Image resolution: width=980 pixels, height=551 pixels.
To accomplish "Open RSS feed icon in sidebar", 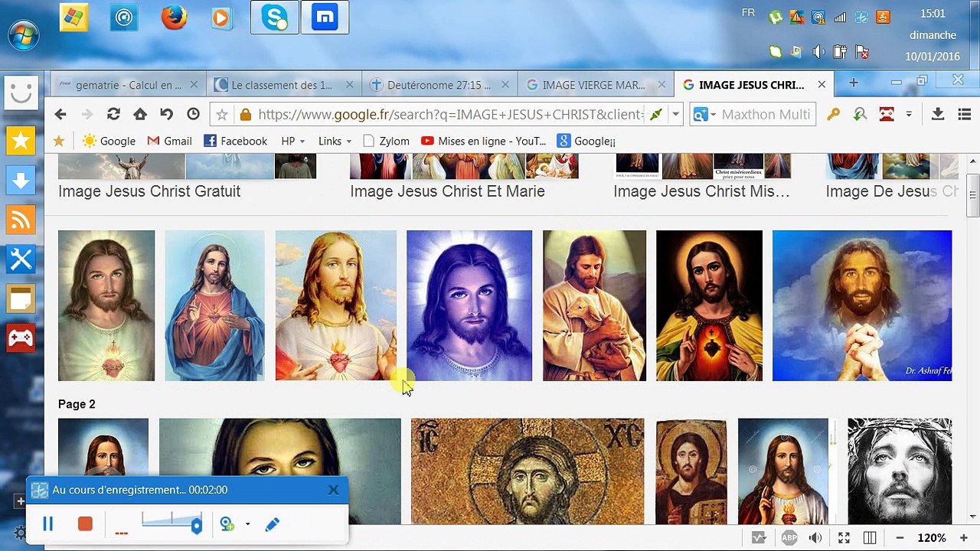I will (21, 220).
